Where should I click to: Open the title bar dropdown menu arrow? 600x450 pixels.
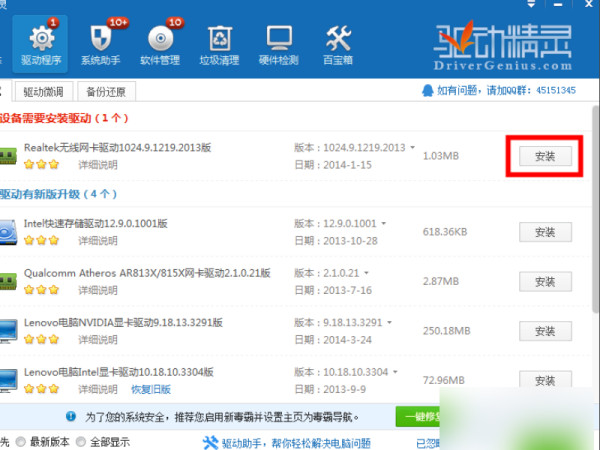(531, 4)
